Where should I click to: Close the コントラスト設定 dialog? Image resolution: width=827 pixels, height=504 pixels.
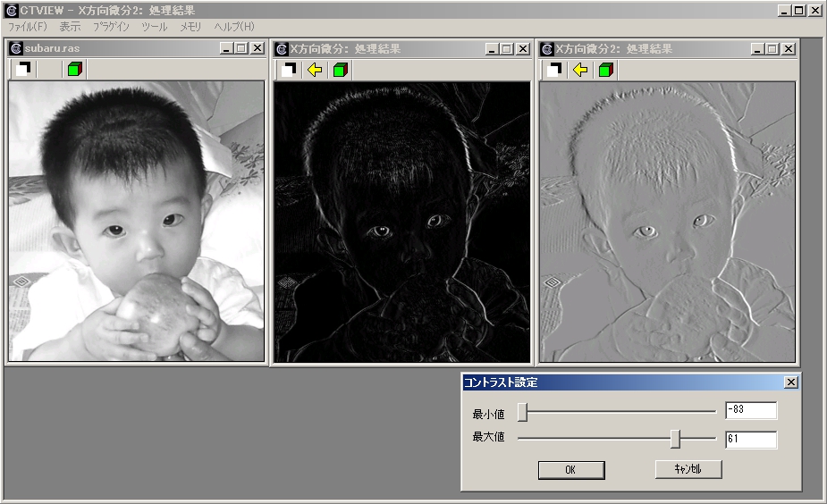click(x=790, y=382)
